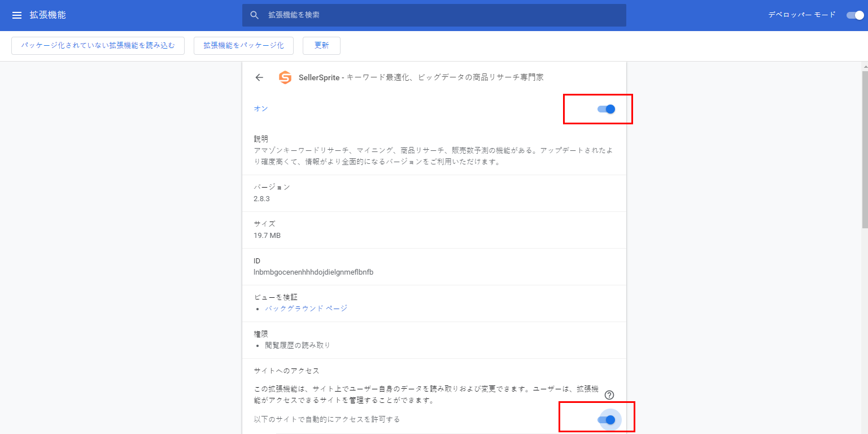Click the ID heading label
This screenshot has width=868, height=434.
(x=257, y=261)
